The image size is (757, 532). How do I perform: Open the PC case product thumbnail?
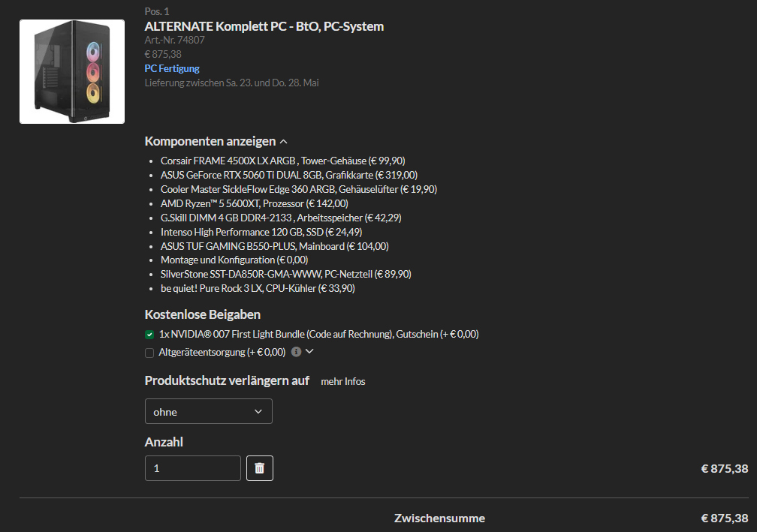[x=72, y=71]
